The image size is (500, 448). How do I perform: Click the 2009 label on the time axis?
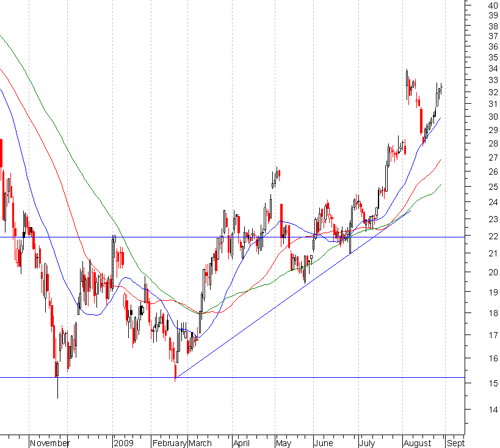click(x=123, y=443)
